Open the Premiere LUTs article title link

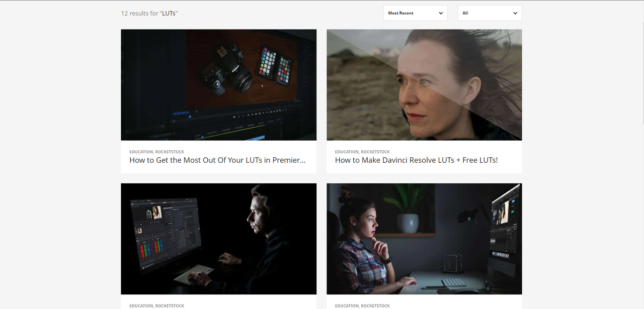coord(217,160)
